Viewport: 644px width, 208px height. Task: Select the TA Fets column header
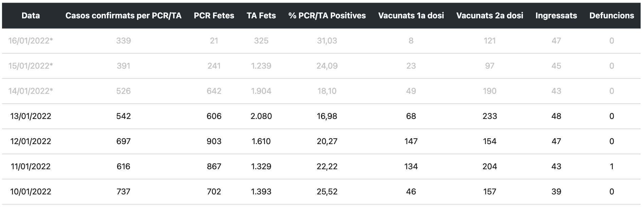(x=261, y=16)
